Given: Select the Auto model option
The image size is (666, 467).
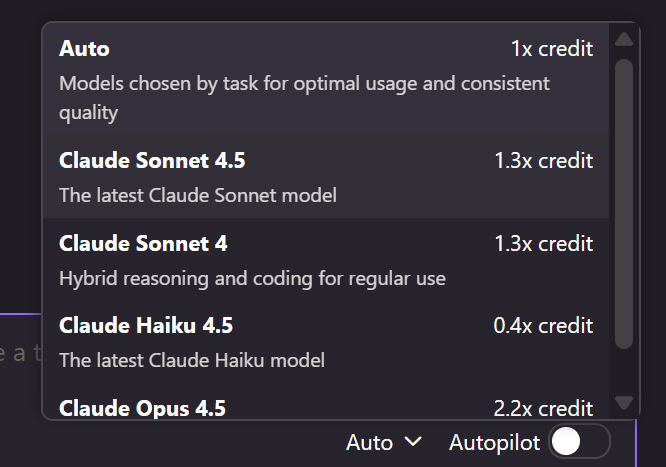Looking at the screenshot, I should coord(326,79).
